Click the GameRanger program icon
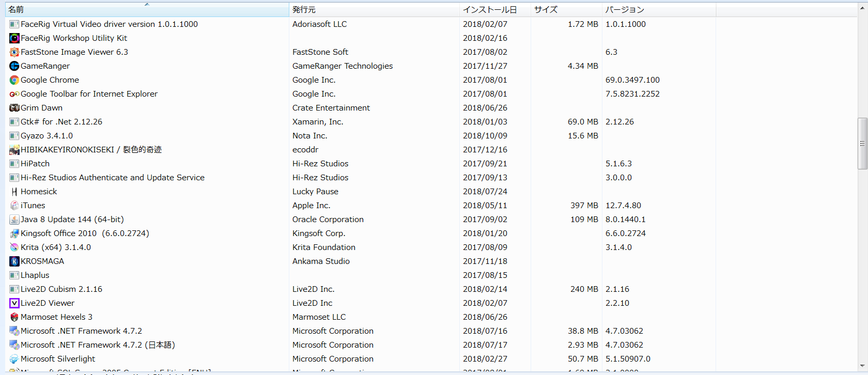 coord(14,66)
